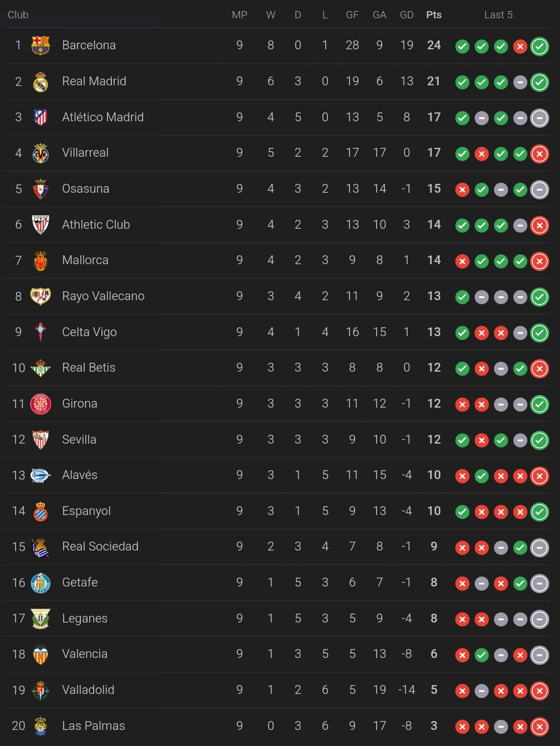Click Villarreal's latest loss result icon
560x746 pixels.
click(540, 154)
